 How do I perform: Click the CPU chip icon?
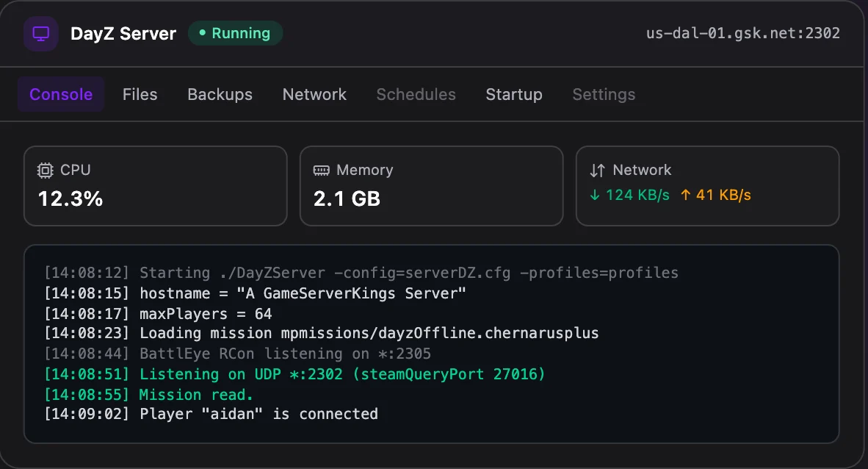[x=46, y=171]
